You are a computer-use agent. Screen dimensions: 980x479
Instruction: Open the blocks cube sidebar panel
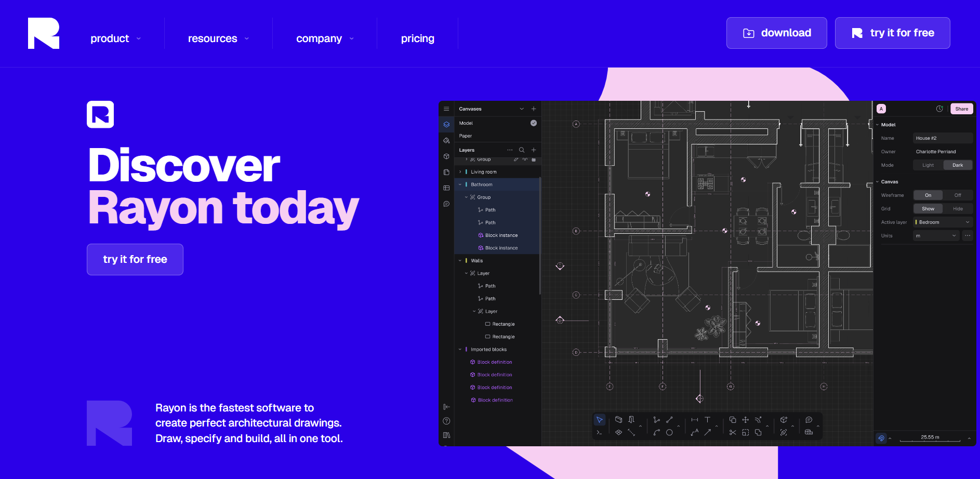point(446,156)
